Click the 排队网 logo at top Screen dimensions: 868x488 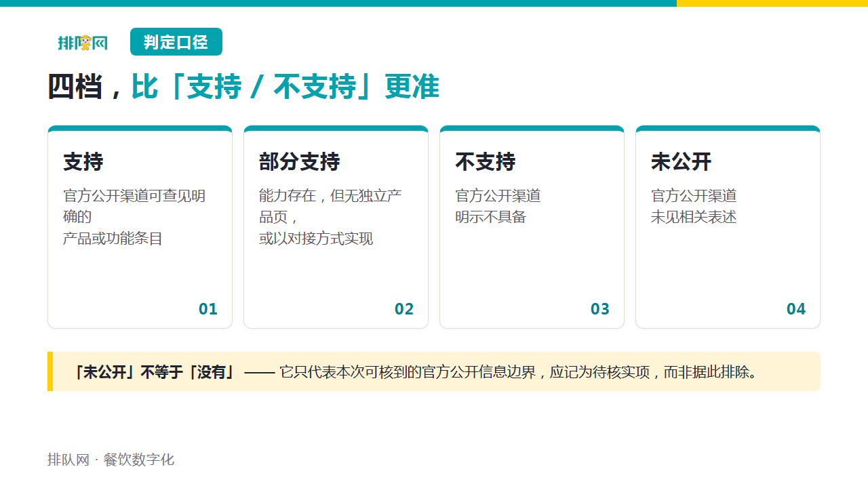[x=83, y=43]
